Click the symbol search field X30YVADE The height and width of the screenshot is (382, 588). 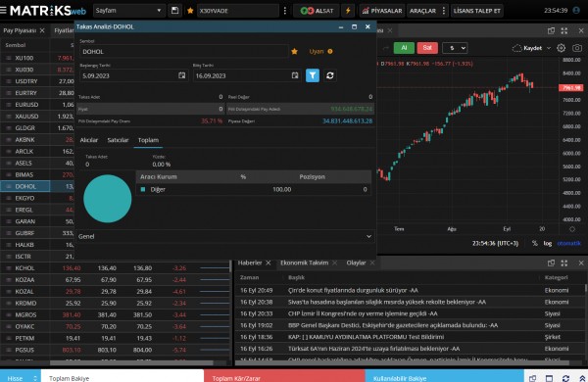click(238, 11)
